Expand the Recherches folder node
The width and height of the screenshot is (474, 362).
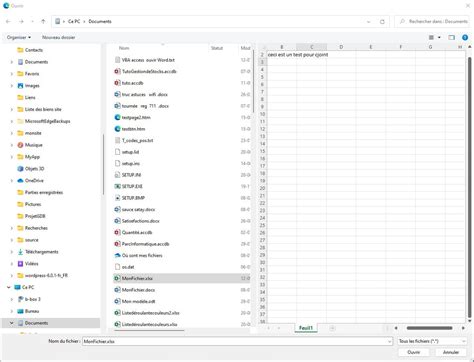tap(12, 228)
